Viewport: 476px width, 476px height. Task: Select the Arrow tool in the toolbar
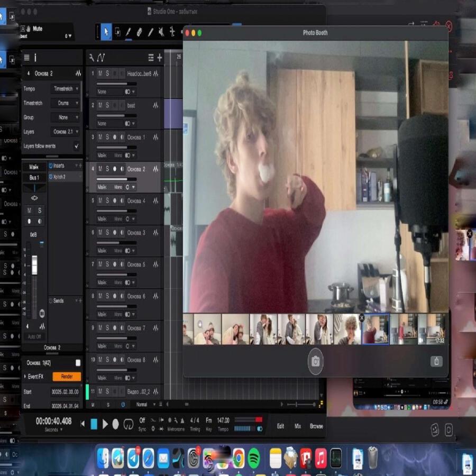106,32
